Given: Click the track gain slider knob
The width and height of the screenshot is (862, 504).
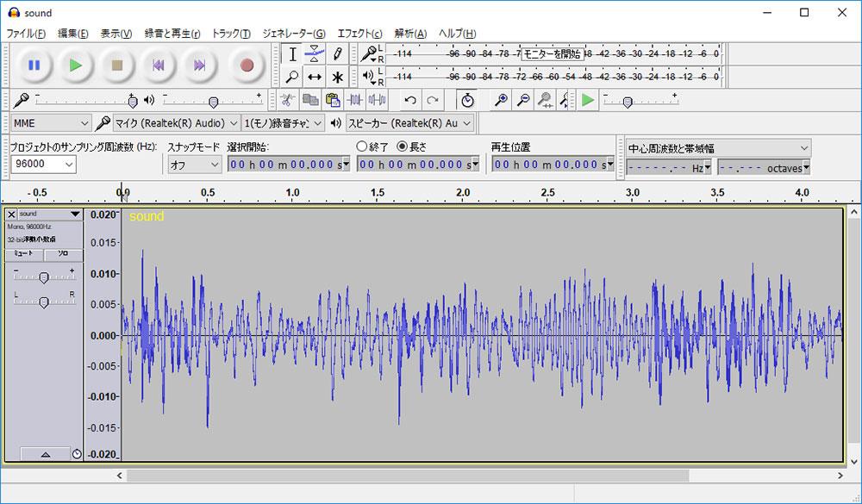Looking at the screenshot, I should (43, 277).
